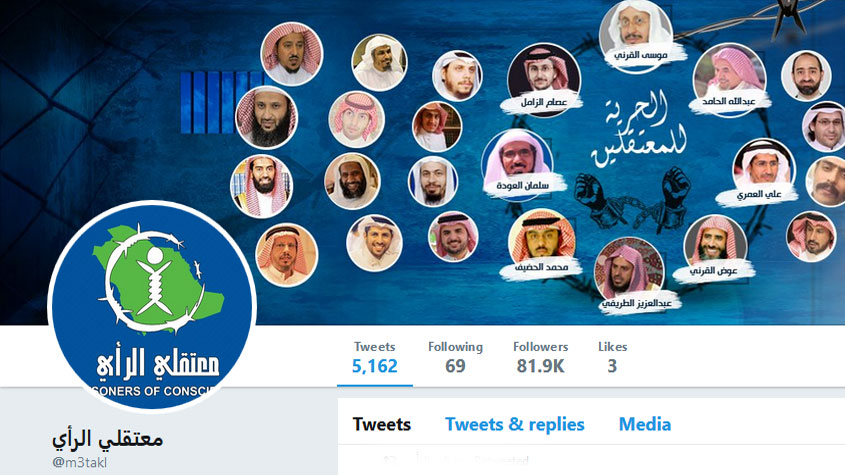Viewport: 845px width, 475px height.
Task: Select the portrait labeled موسى القرني
Action: (x=636, y=34)
